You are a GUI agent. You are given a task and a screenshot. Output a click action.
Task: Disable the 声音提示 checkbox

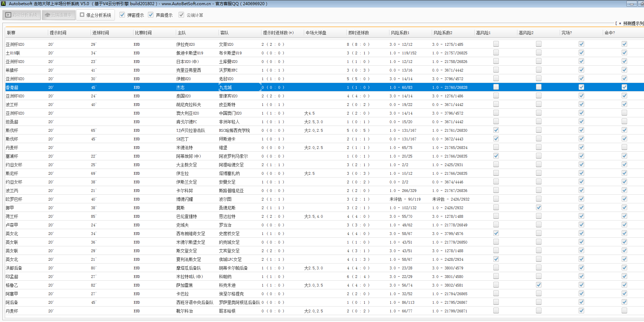click(x=151, y=15)
